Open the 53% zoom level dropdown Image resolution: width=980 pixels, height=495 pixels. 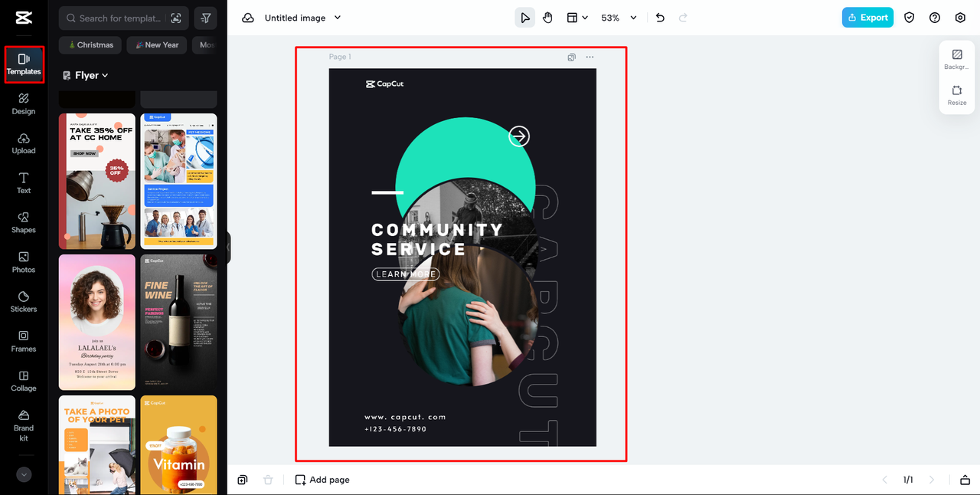619,18
